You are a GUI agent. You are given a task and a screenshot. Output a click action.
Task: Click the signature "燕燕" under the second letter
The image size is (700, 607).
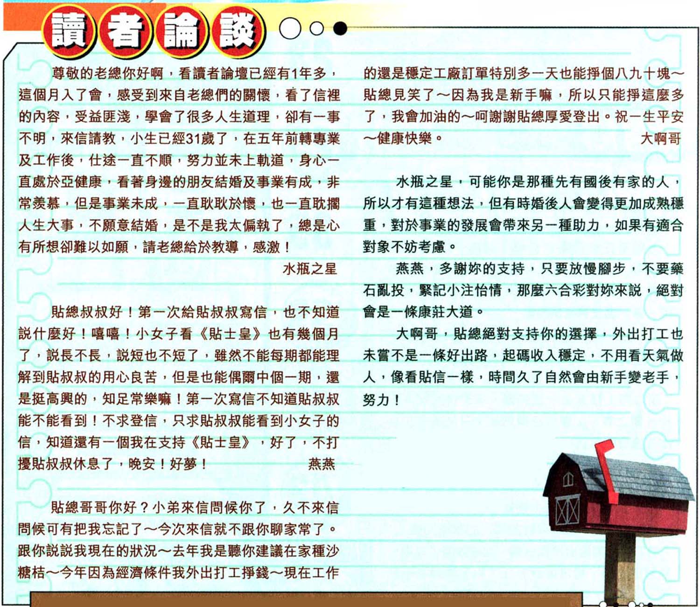322,464
